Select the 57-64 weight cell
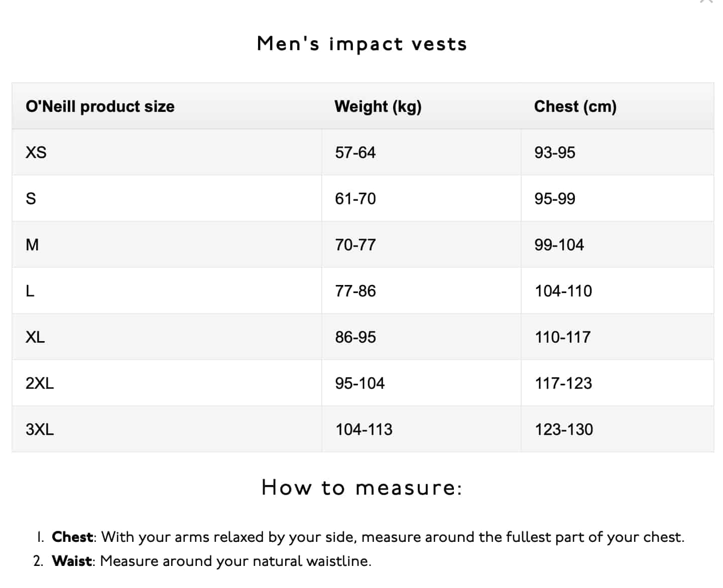723x588 pixels. click(x=355, y=153)
